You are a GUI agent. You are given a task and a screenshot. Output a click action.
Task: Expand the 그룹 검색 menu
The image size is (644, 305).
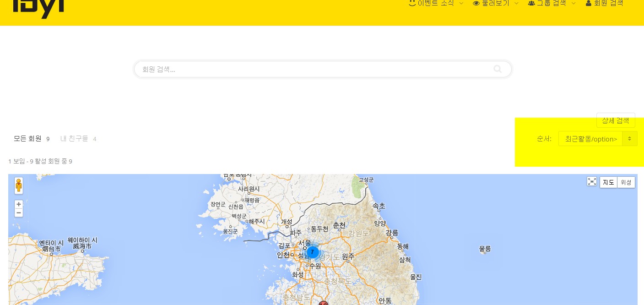(552, 3)
